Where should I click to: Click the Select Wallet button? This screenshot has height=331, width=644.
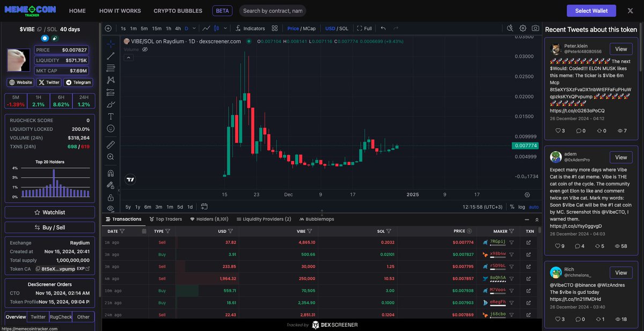click(591, 11)
